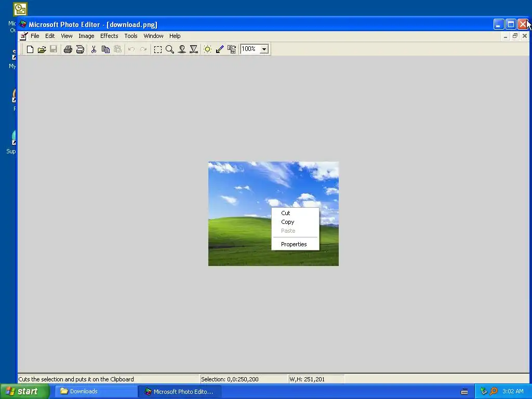This screenshot has height=399, width=532.
Task: Click inside the 100% zoom field
Action: [250, 49]
